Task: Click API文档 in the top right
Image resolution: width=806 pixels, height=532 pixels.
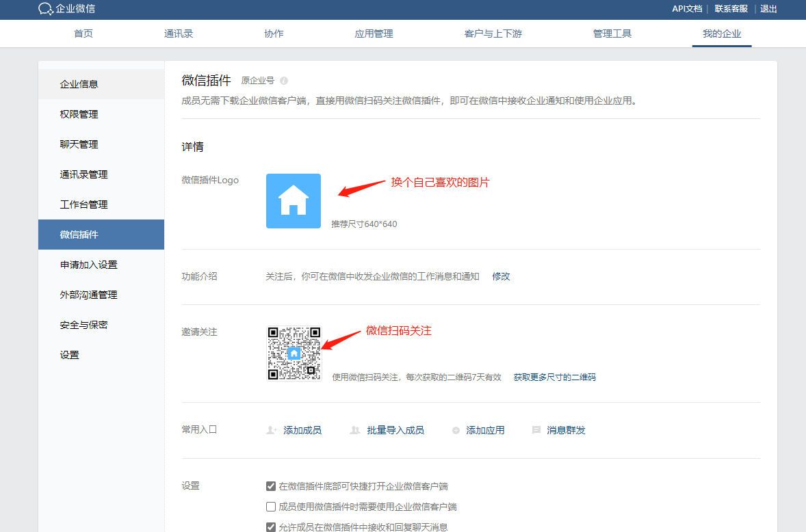Action: tap(686, 8)
